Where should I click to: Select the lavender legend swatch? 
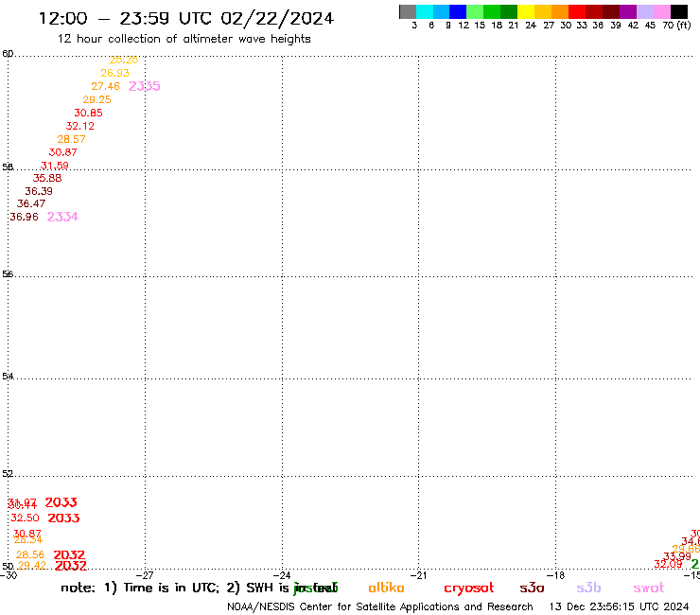click(644, 11)
